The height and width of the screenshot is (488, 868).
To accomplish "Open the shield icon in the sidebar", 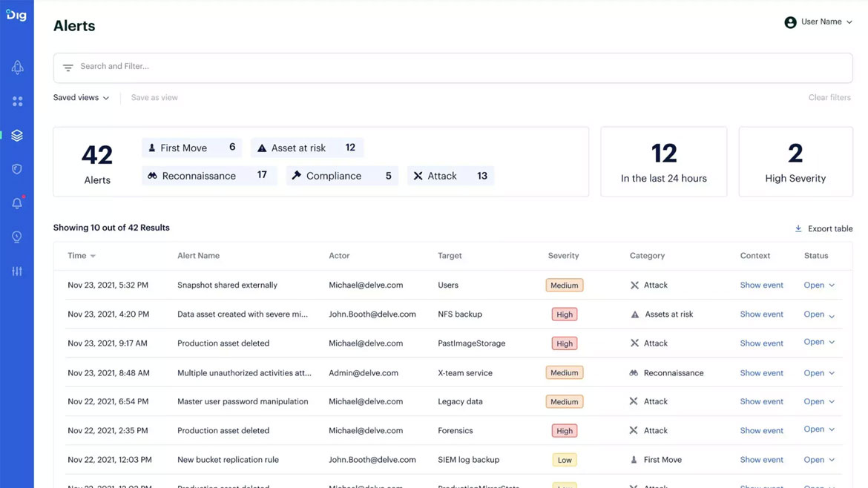I will (17, 169).
